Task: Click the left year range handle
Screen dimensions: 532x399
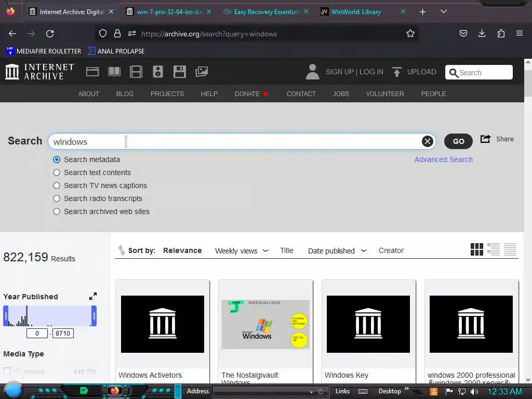Action: (6, 316)
